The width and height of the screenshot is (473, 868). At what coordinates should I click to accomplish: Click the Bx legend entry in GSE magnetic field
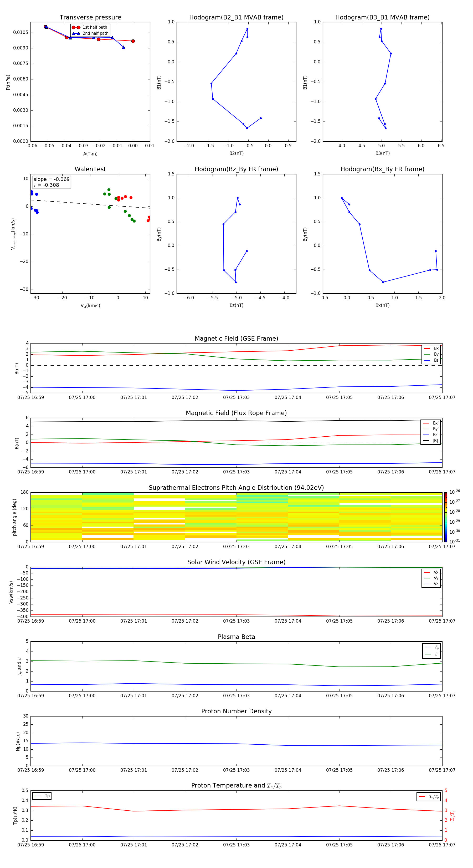point(431,349)
